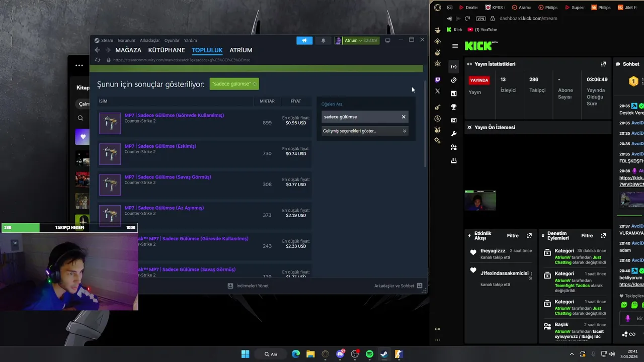Click thumbnail of the Eskimiş MP7

click(x=110, y=154)
